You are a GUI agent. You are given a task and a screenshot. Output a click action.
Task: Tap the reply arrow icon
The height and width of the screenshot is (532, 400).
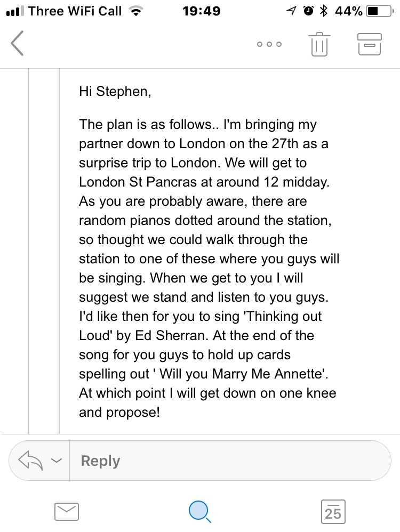30,461
